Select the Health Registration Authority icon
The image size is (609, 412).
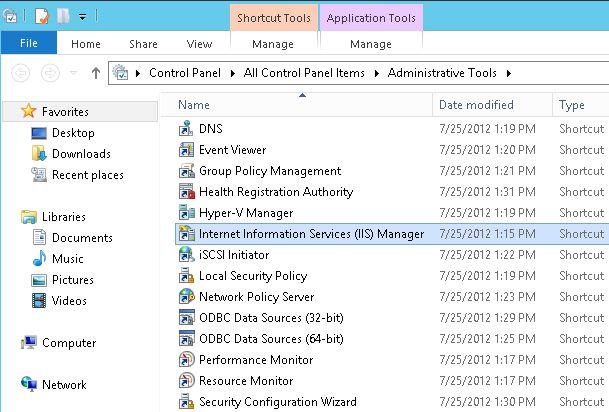point(186,191)
